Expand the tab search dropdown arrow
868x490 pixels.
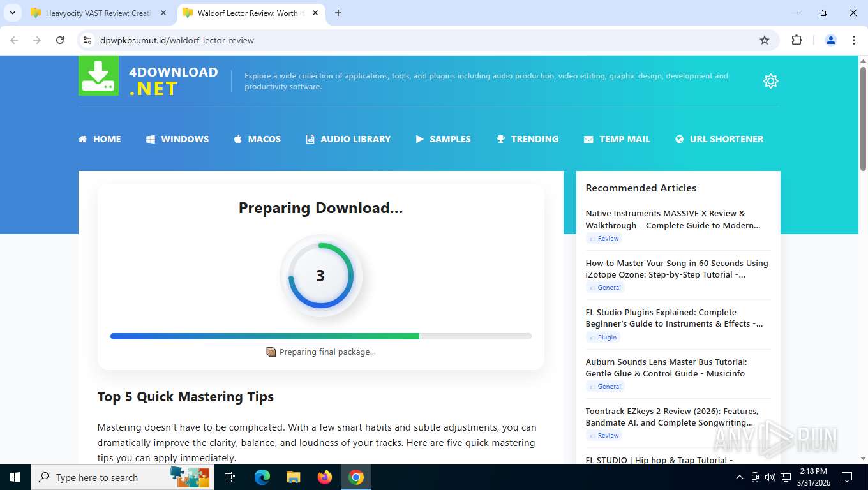click(x=12, y=13)
